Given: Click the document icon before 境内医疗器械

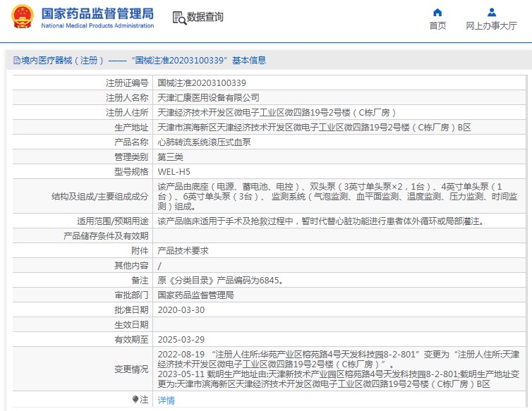Looking at the screenshot, I should click(x=17, y=61).
